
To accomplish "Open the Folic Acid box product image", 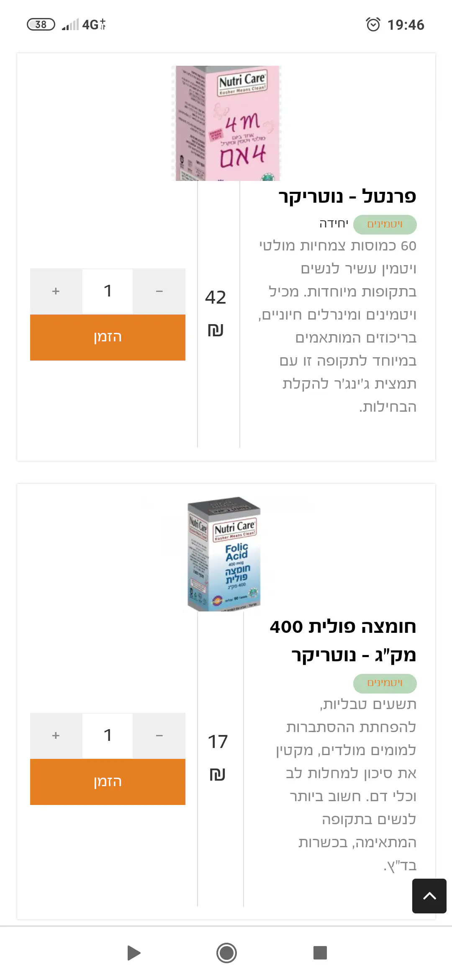I will point(224,554).
